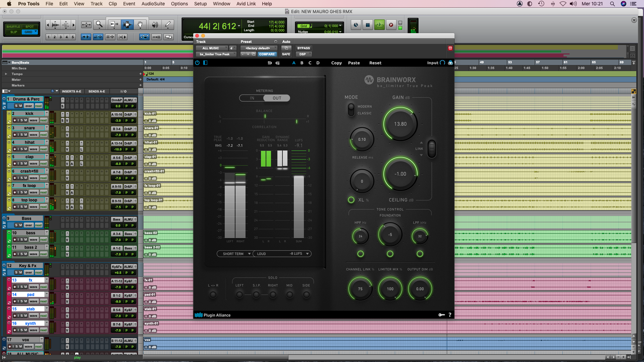Toggle the MID solo button
This screenshot has width=644, height=362.
(x=290, y=295)
